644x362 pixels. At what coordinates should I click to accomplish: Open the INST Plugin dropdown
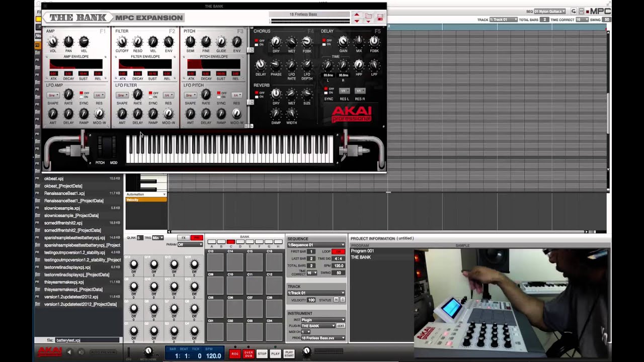point(323,320)
